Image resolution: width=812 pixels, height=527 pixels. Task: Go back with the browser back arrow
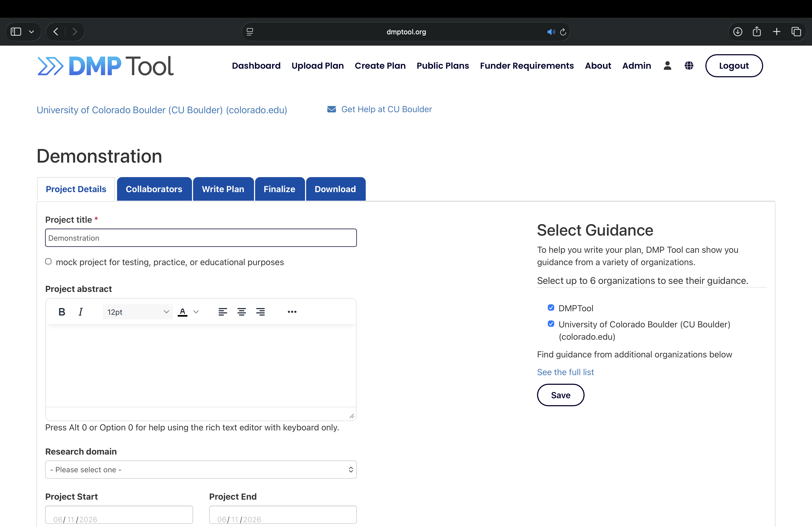pyautogui.click(x=56, y=32)
